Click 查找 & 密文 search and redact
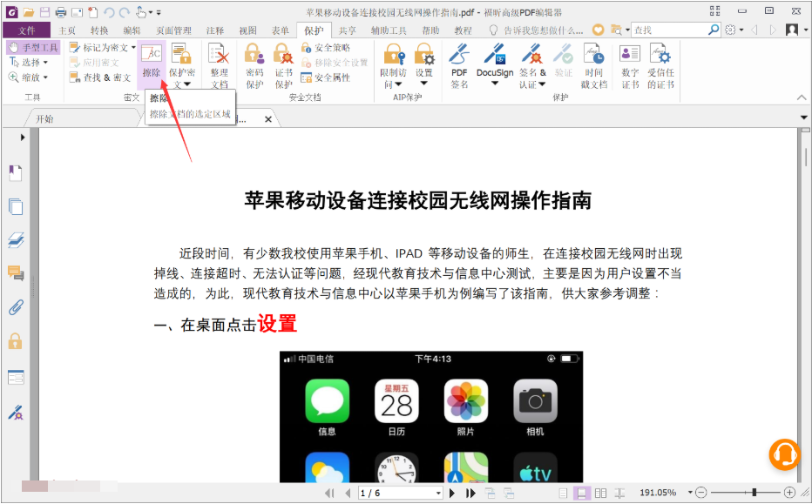 point(100,77)
